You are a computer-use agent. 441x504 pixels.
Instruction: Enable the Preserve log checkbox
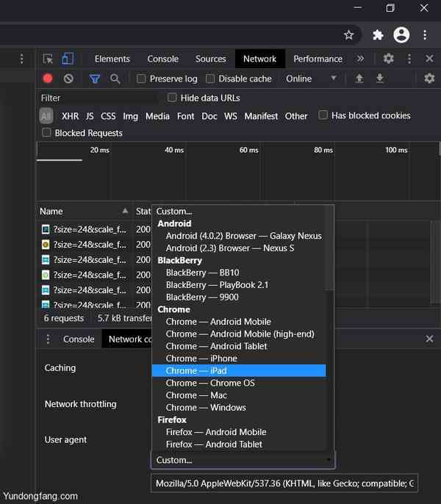[x=141, y=79]
